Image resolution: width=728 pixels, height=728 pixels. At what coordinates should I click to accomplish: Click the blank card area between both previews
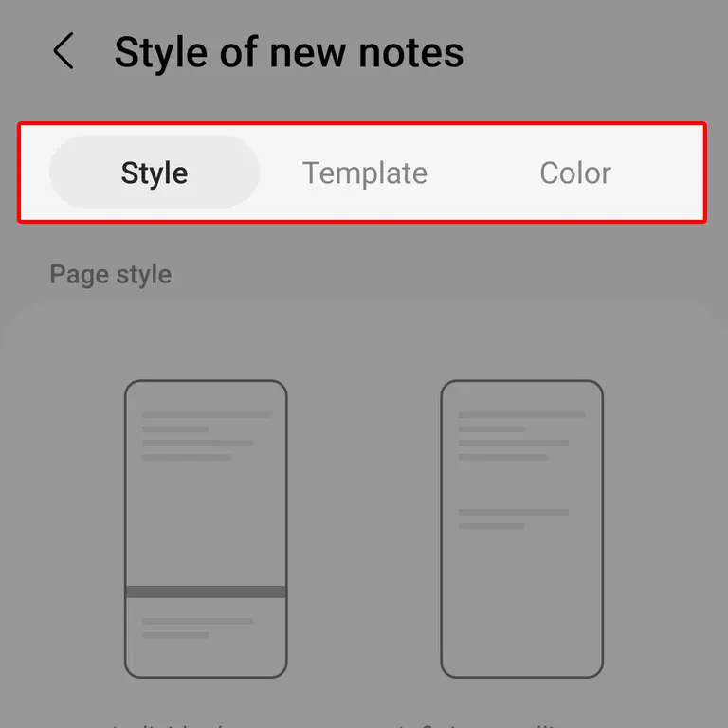point(364,529)
